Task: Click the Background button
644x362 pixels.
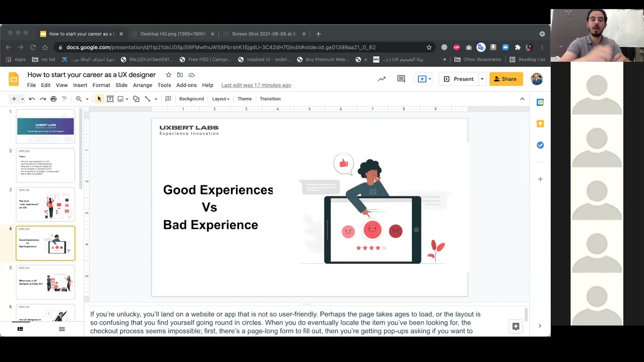Action: pyautogui.click(x=192, y=99)
